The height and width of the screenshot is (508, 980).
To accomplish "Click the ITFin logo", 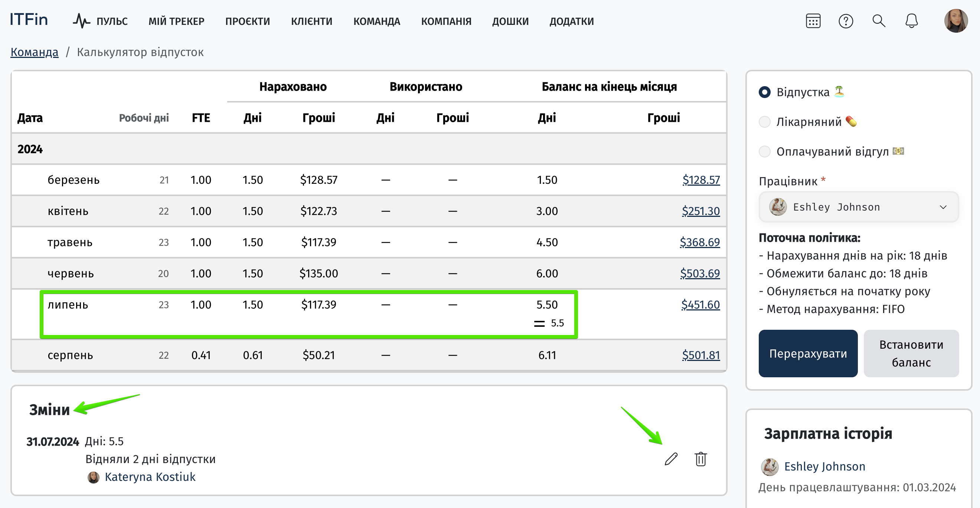I will coord(29,19).
